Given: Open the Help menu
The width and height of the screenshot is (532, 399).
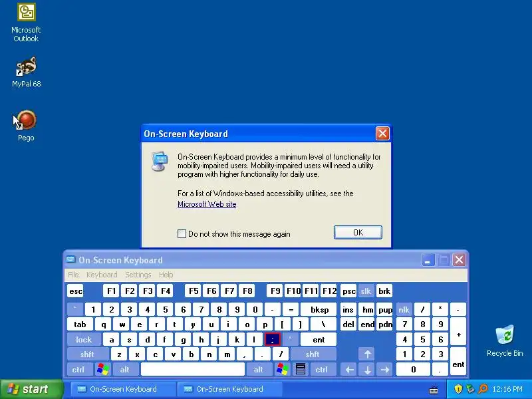Looking at the screenshot, I should [166, 275].
